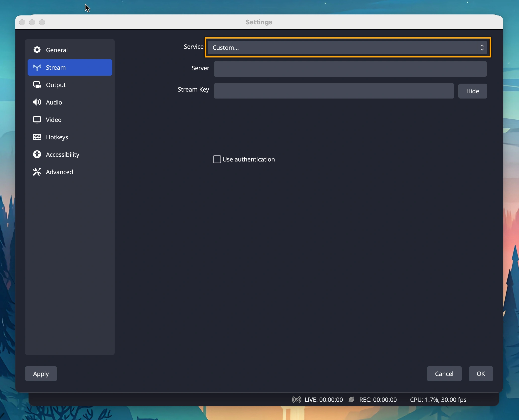Click the Stream antenna icon

pos(37,67)
